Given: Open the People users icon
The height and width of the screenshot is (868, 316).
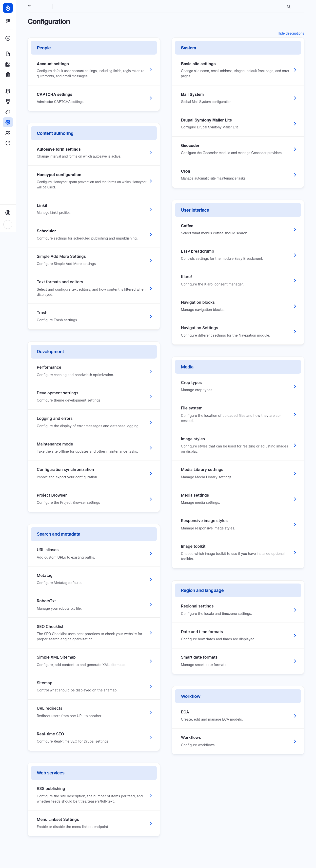Looking at the screenshot, I should coord(8,133).
